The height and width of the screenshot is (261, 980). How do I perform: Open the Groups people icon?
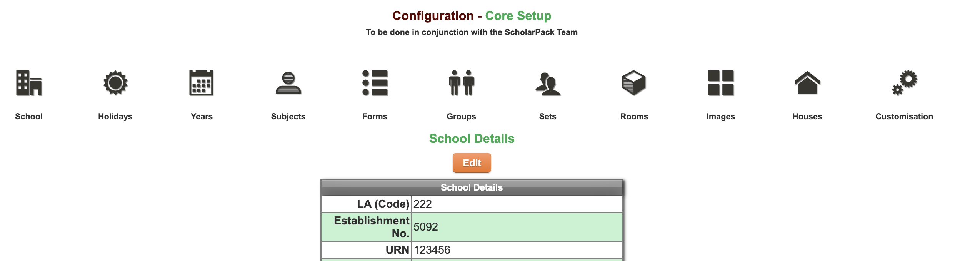coord(462,83)
